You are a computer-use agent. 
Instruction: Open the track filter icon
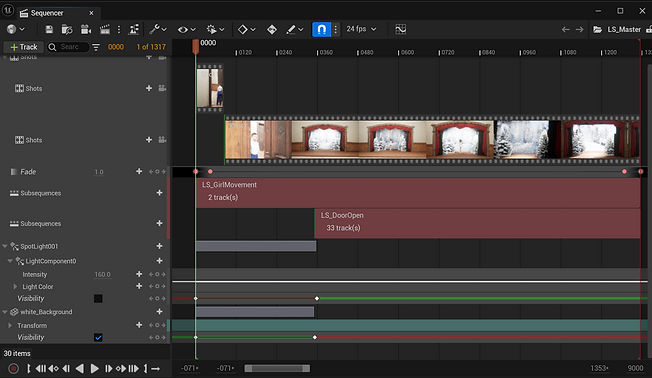pyautogui.click(x=96, y=47)
